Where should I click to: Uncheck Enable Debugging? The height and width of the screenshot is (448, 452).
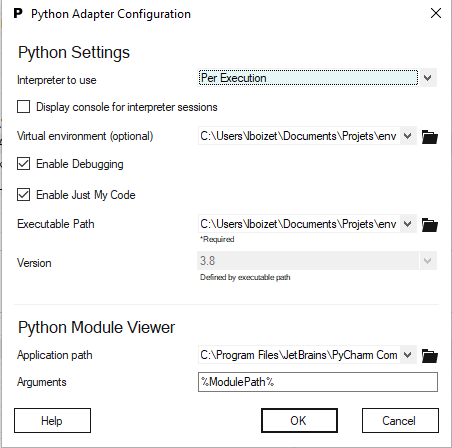[x=23, y=164]
